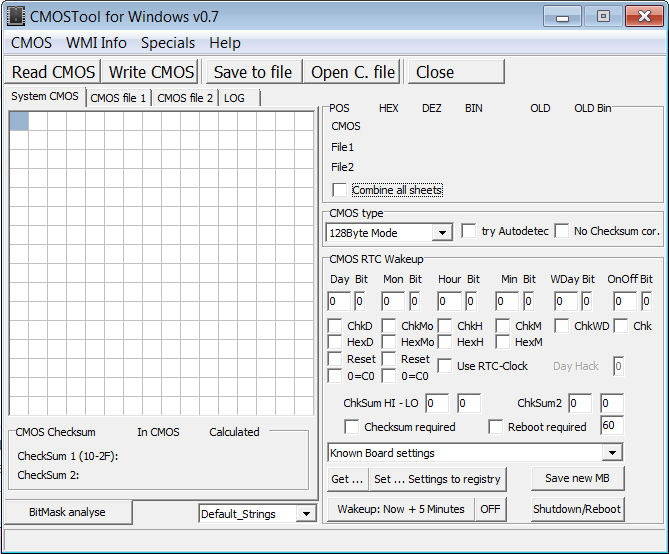
Task: Switch to the CMOS file 1 tab
Action: 118,98
